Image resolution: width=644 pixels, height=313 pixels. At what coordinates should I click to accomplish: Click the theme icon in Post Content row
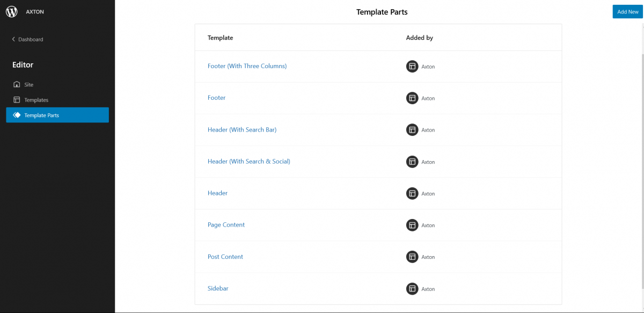pos(412,257)
